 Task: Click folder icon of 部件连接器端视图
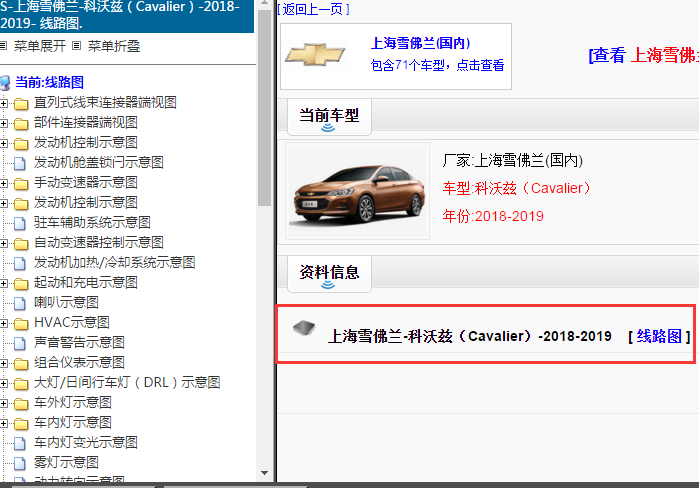pos(21,123)
